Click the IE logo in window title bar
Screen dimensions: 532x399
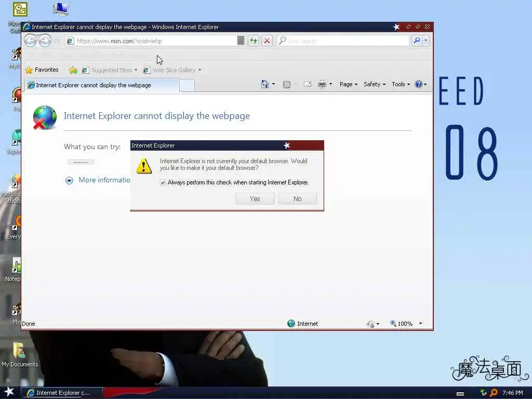tap(27, 27)
